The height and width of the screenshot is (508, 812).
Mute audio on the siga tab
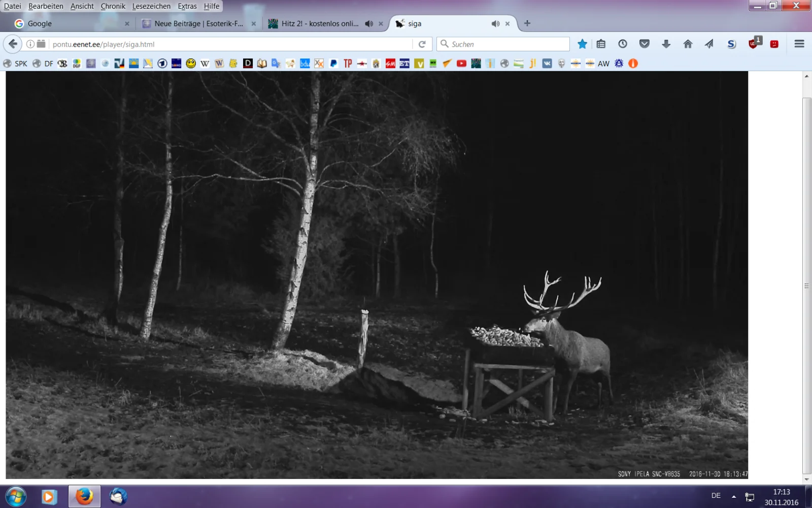495,23
